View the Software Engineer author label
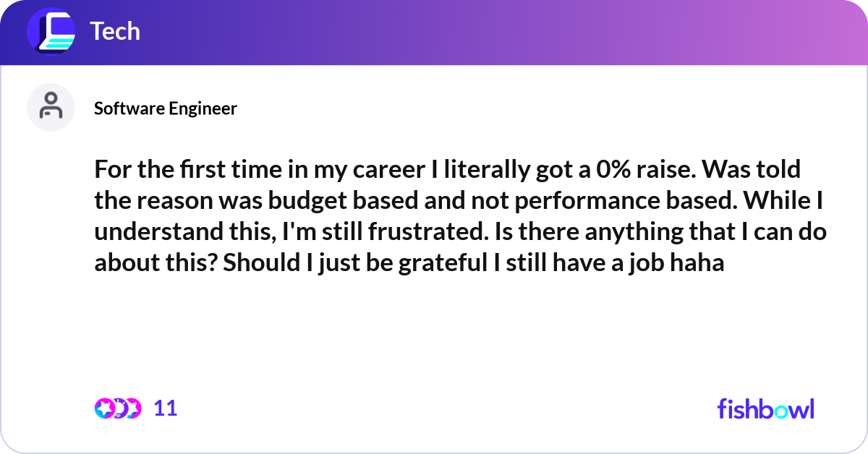 pos(166,108)
